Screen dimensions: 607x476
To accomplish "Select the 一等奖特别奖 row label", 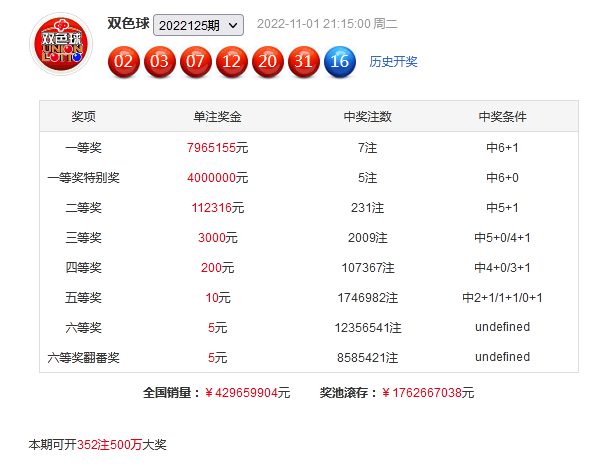I will [x=83, y=178].
